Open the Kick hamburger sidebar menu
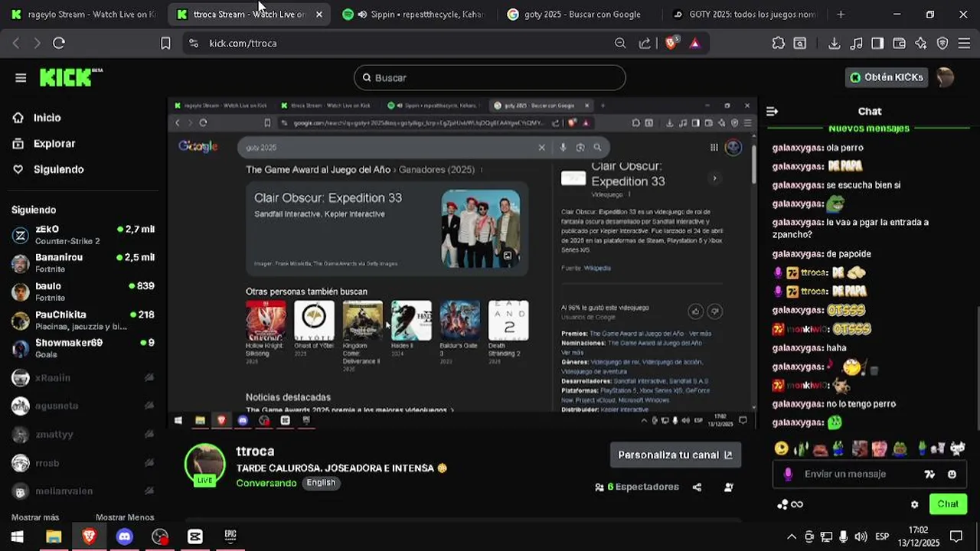The height and width of the screenshot is (551, 980). point(21,77)
